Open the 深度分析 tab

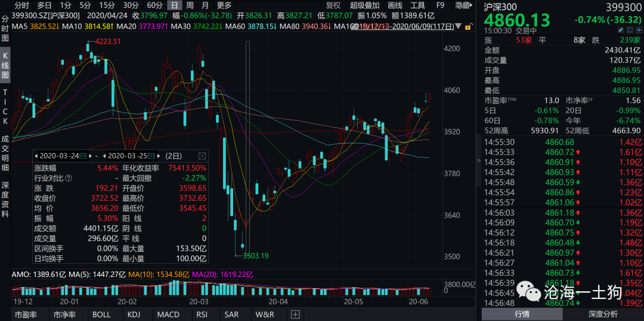pos(602,314)
